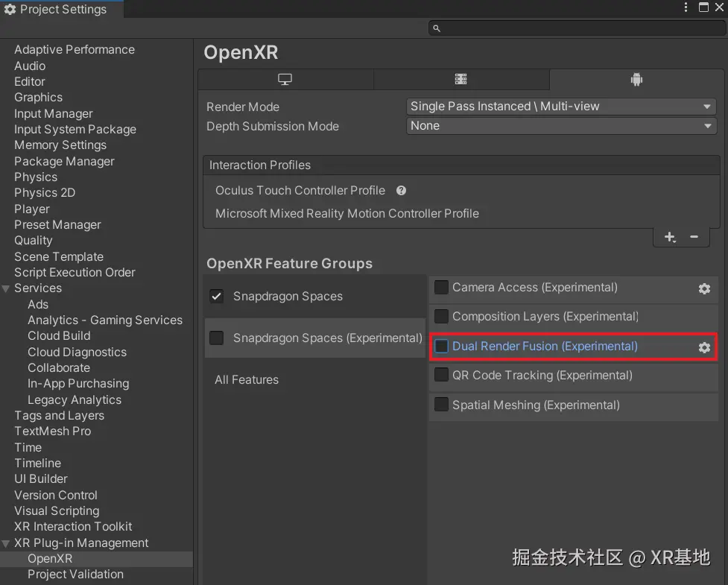Open Dual Render Fusion settings gear
Image resolution: width=728 pixels, height=585 pixels.
coord(704,347)
